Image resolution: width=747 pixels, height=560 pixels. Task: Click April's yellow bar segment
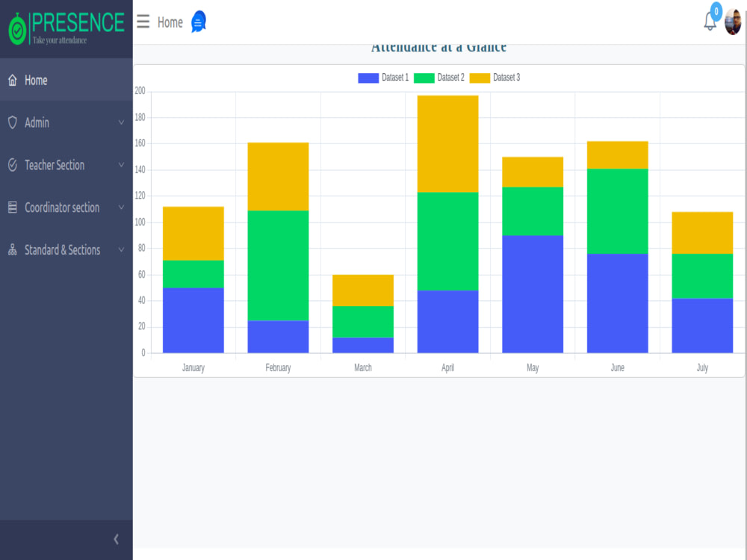447,144
